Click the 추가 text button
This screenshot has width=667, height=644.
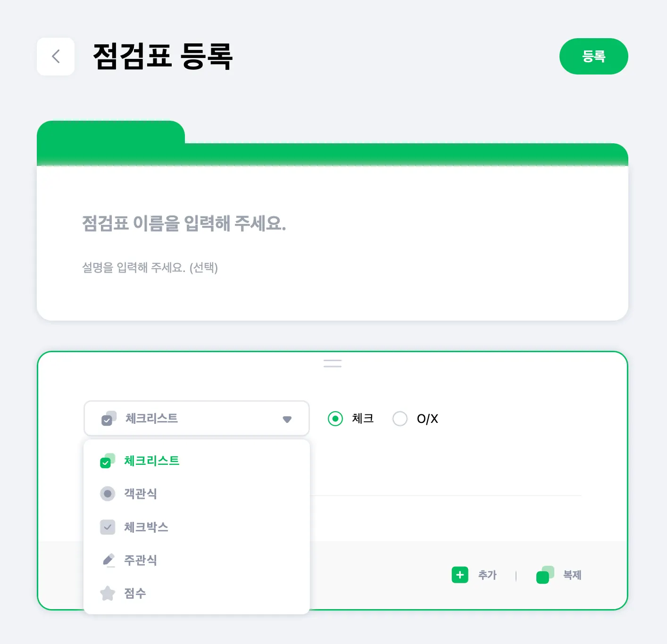click(x=487, y=575)
